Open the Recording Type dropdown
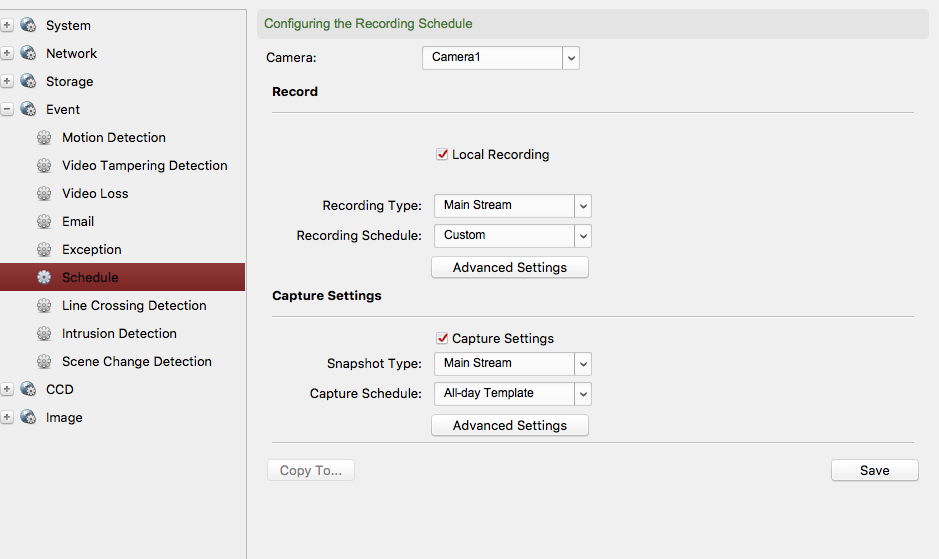This screenshot has width=939, height=559. 512,206
